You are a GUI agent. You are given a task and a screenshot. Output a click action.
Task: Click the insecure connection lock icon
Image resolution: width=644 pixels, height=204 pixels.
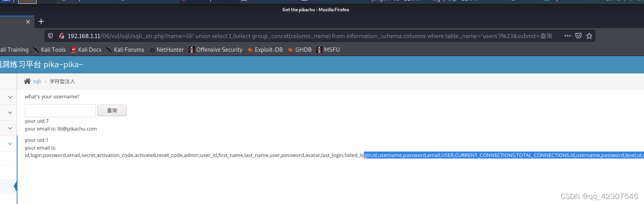tap(61, 36)
